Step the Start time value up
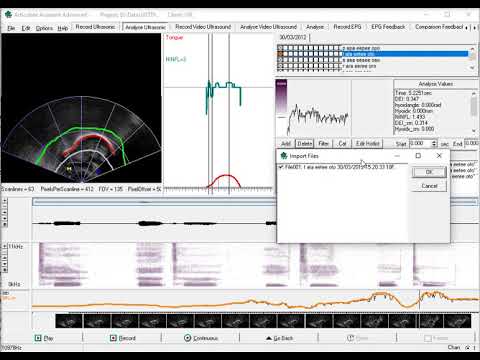Image resolution: width=480 pixels, height=360 pixels. (434, 142)
